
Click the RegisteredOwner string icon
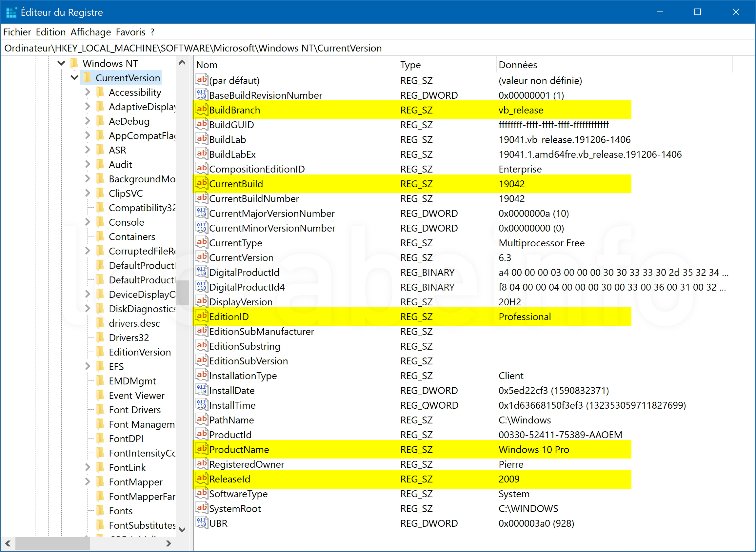point(202,464)
